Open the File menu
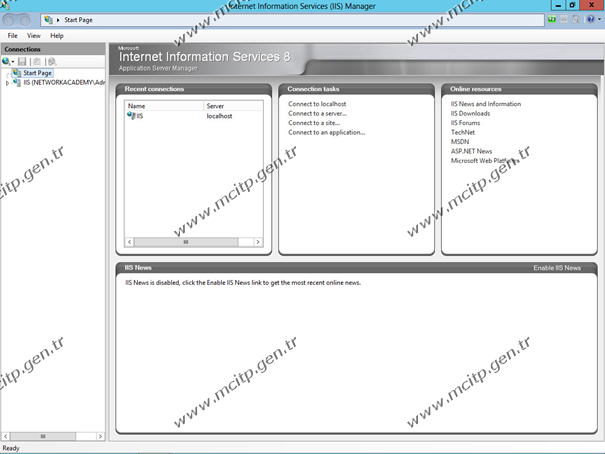 pyautogui.click(x=12, y=35)
